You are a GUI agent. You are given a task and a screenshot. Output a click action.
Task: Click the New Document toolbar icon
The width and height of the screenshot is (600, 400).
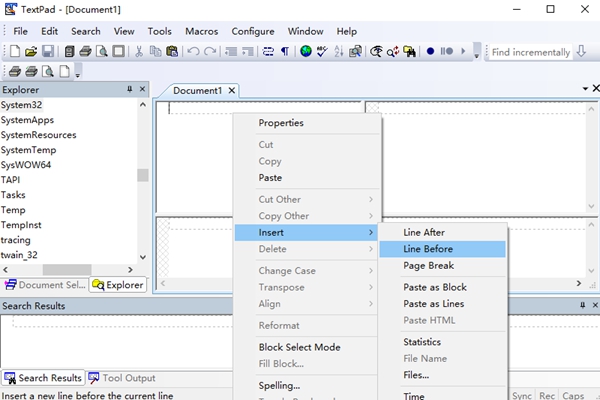coord(16,51)
